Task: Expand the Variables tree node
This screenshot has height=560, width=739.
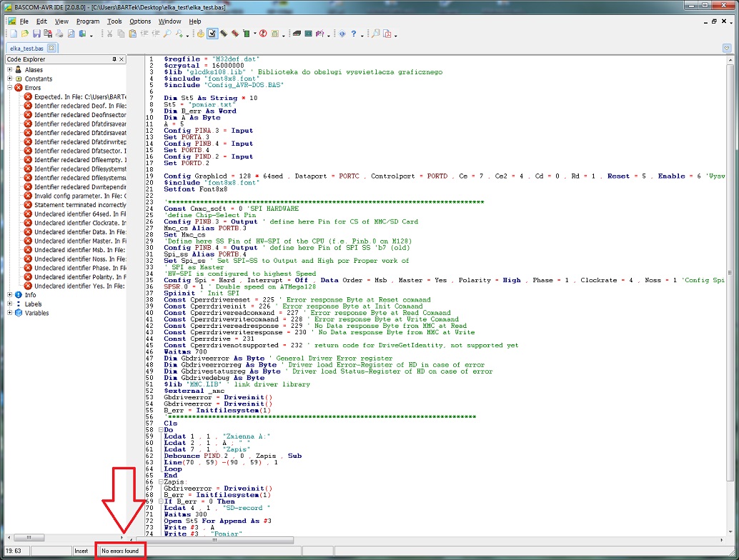Action: 9,313
